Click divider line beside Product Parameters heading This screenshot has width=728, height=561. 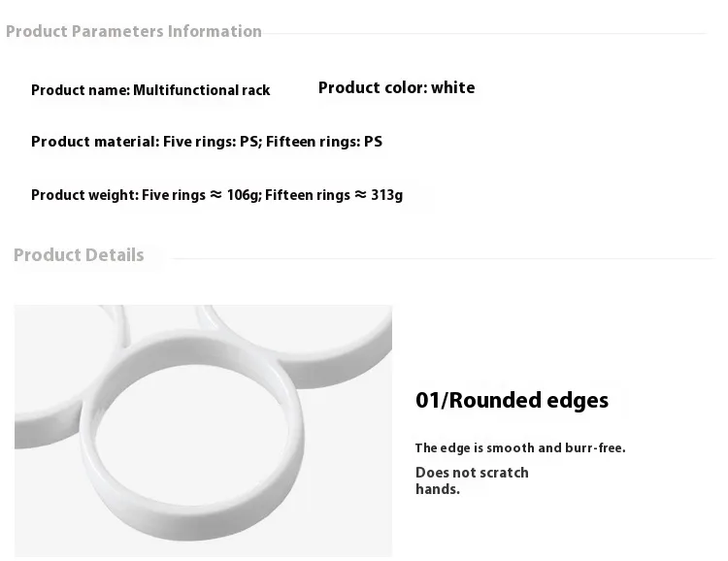(485, 34)
